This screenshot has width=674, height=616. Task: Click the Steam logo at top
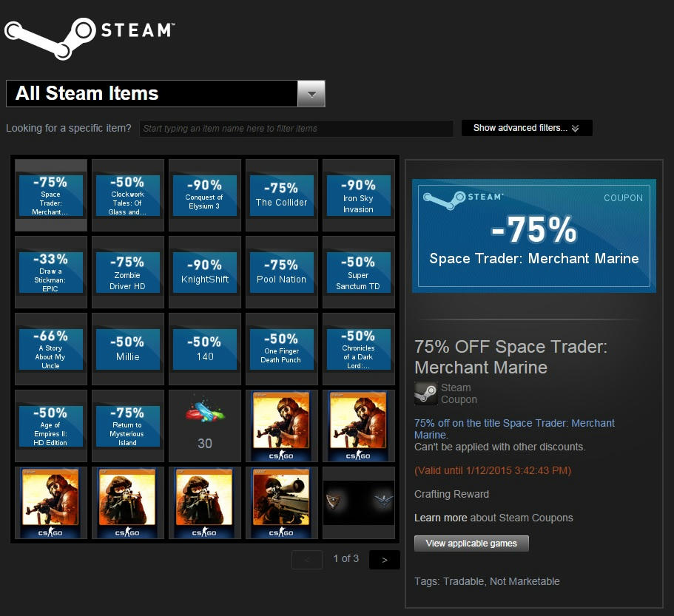pos(90,38)
